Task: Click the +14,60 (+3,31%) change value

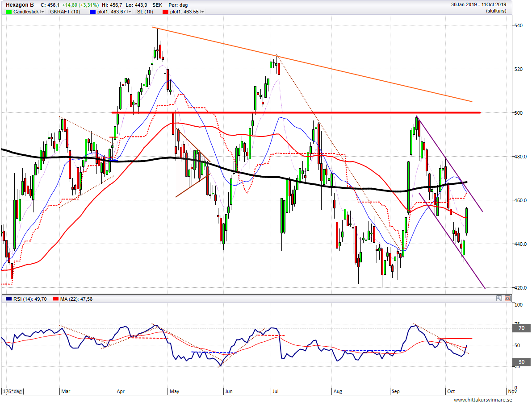Action: coord(80,5)
